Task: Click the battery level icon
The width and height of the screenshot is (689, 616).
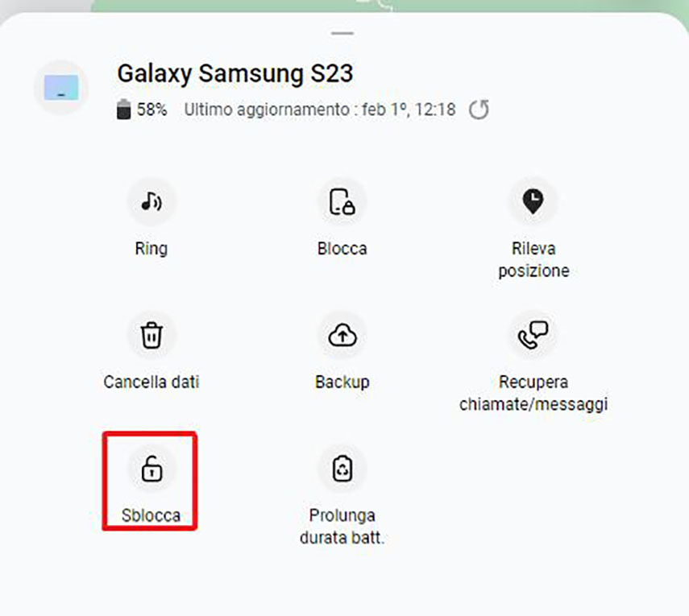Action: [123, 110]
